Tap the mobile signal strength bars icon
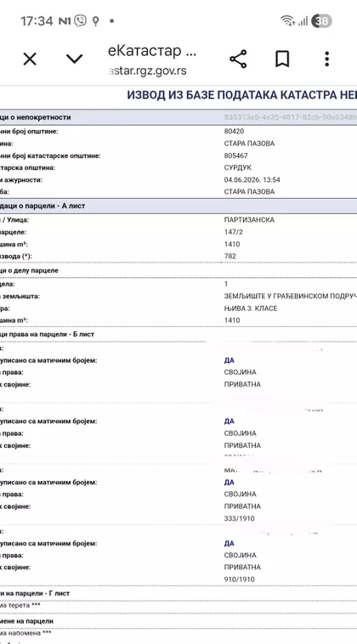 click(x=303, y=21)
